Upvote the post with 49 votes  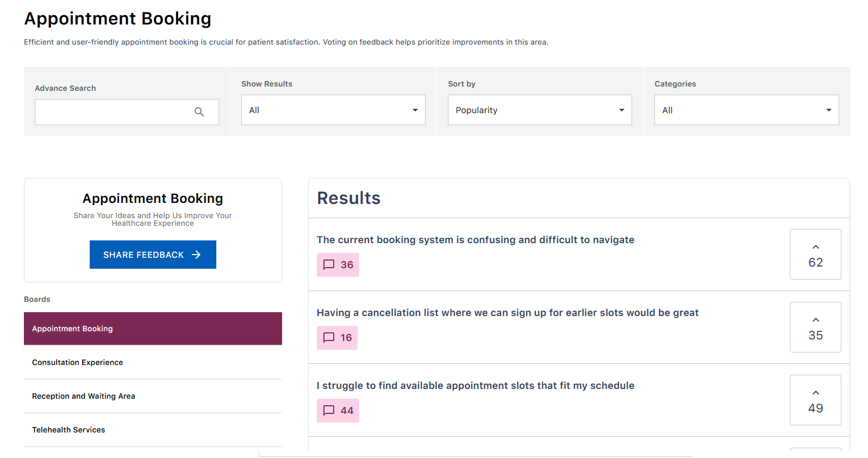click(815, 400)
